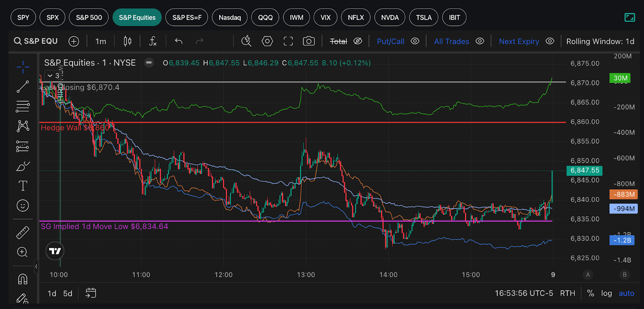This screenshot has width=644, height=309.
Task: Click the current price label 6,847.55
Action: pos(584,170)
